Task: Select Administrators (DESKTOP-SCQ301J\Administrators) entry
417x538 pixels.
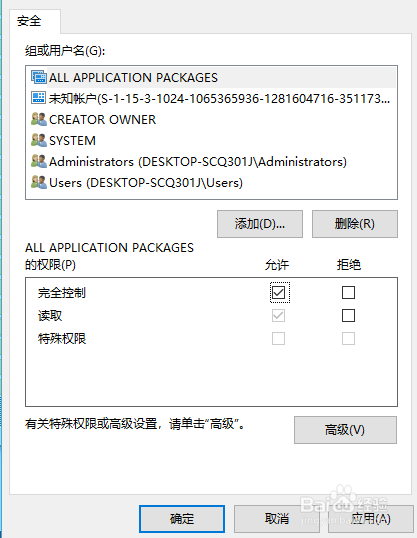Action: pyautogui.click(x=211, y=161)
